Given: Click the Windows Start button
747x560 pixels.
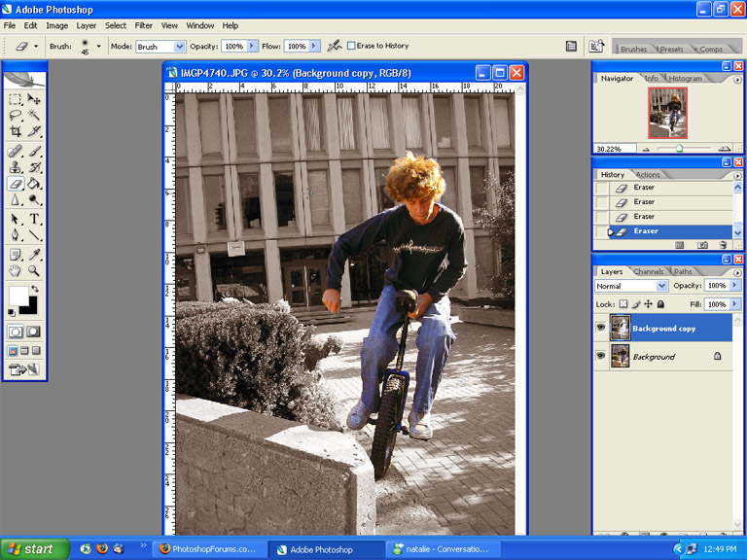Looking at the screenshot, I should point(33,549).
